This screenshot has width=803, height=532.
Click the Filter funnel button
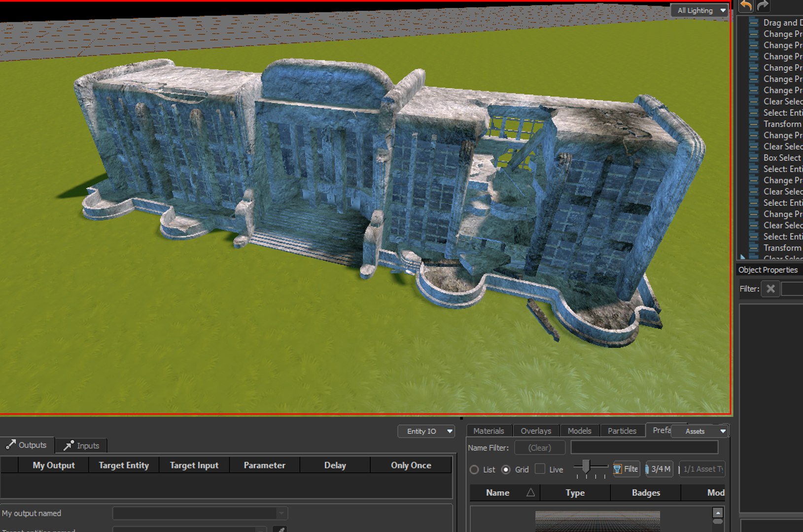point(626,469)
